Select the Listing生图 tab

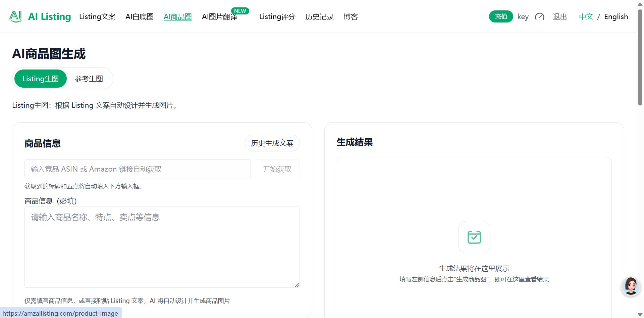(x=41, y=79)
